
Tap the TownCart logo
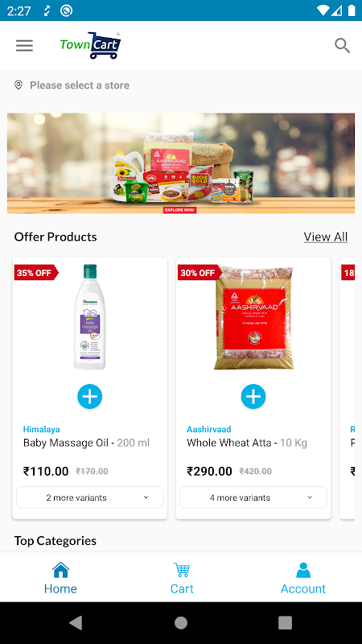(90, 45)
